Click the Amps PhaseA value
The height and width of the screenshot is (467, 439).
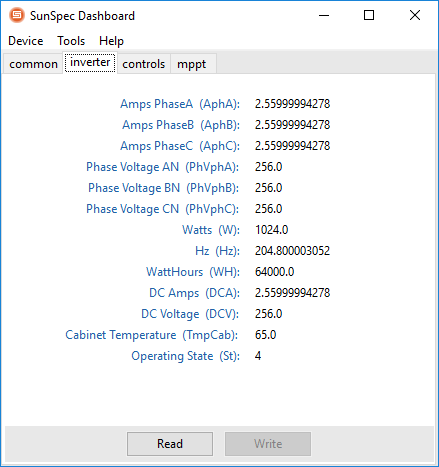[292, 104]
